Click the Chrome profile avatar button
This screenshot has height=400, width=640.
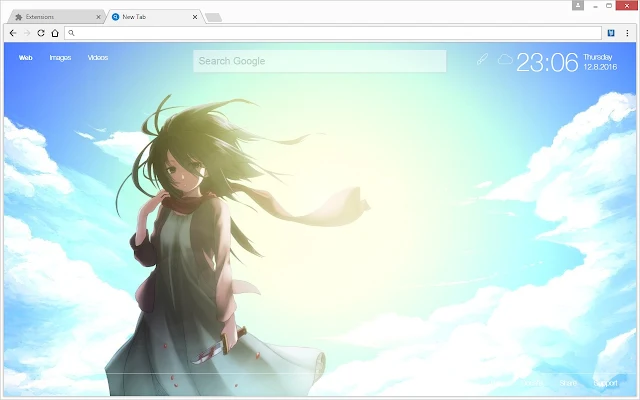point(578,5)
